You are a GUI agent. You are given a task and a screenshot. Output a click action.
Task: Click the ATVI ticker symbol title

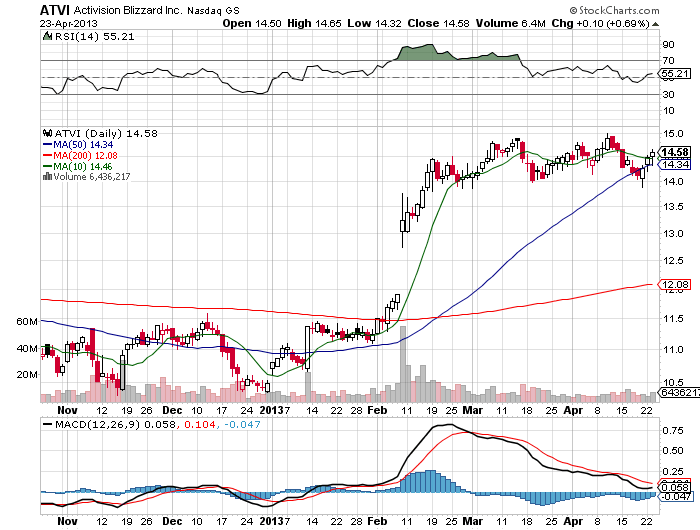(54, 10)
